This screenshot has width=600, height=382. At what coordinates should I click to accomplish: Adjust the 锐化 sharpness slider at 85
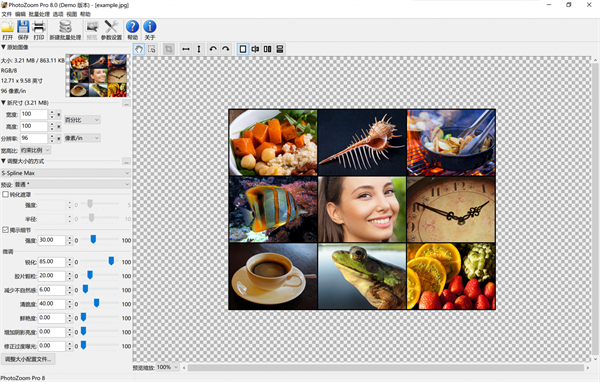pyautogui.click(x=111, y=261)
